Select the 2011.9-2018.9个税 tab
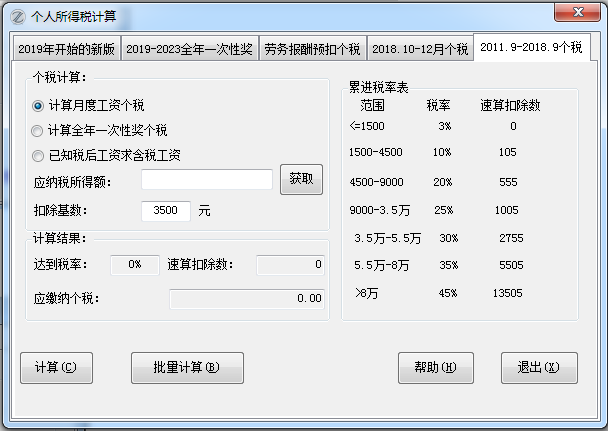Screen dimensions: 608x431 pyautogui.click(x=530, y=48)
